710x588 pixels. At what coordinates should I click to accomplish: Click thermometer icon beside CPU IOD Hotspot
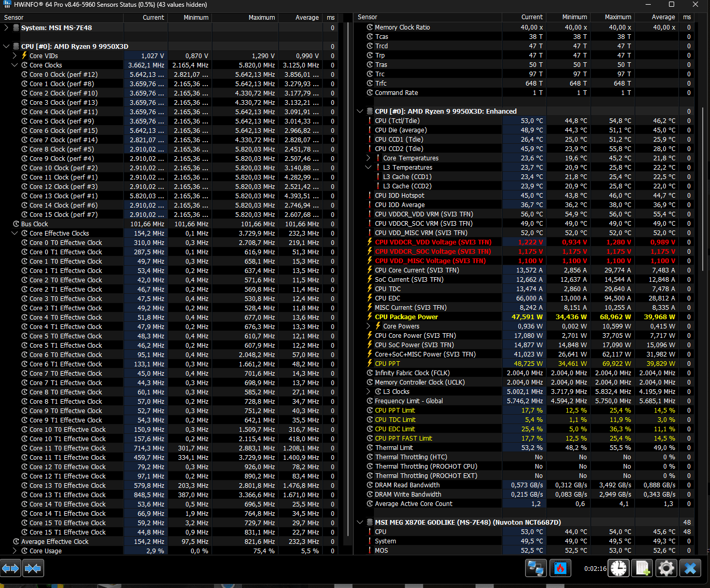pos(370,195)
